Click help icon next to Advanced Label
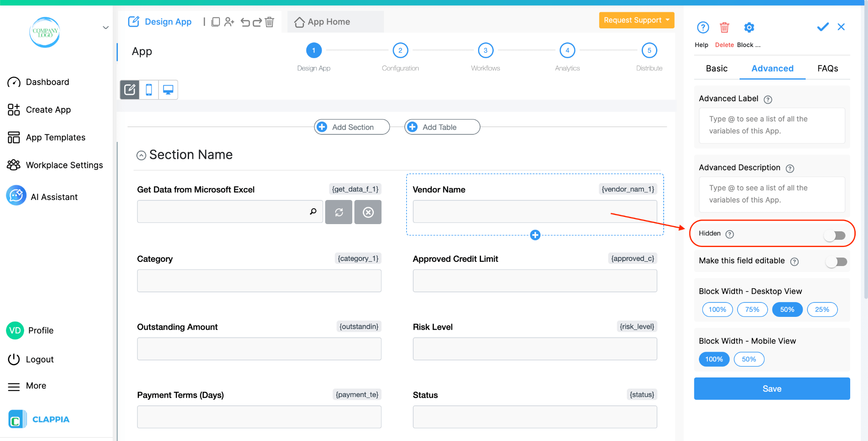 tap(768, 100)
